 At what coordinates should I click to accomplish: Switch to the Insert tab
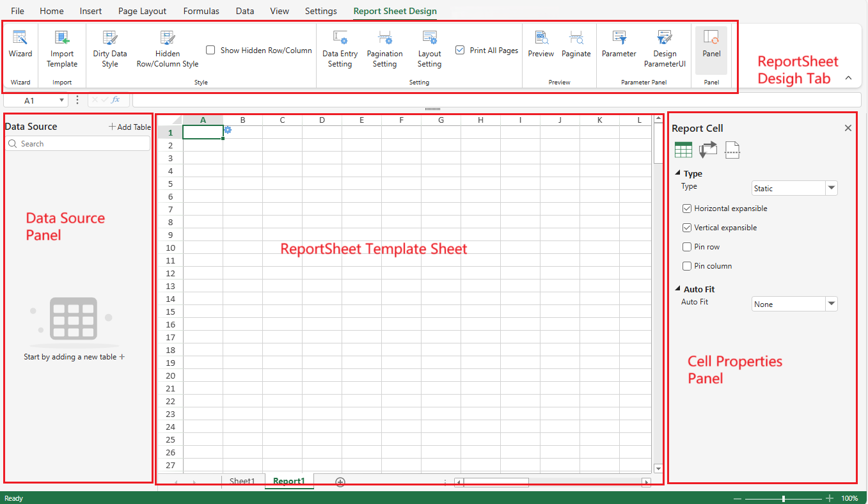pyautogui.click(x=91, y=11)
